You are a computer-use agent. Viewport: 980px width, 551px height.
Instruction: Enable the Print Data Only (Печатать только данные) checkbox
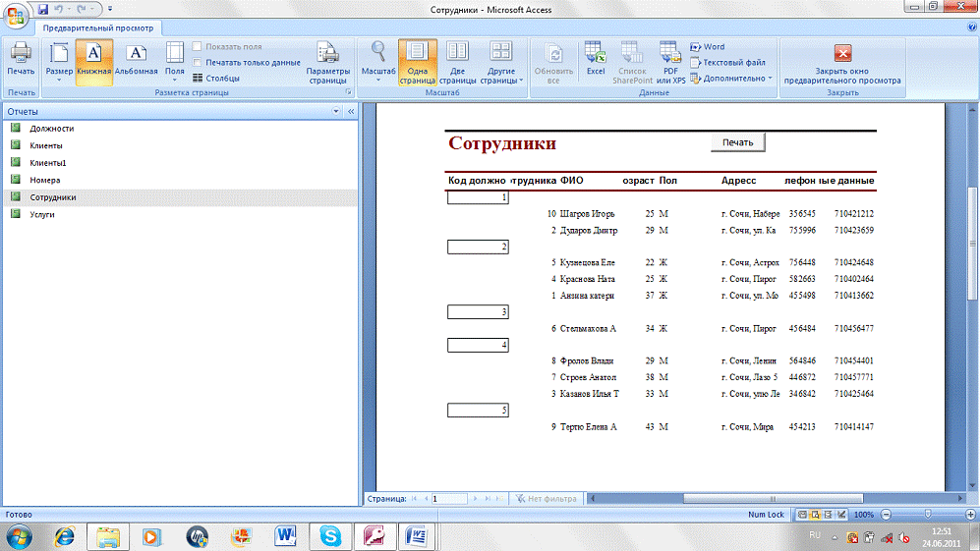point(198,62)
